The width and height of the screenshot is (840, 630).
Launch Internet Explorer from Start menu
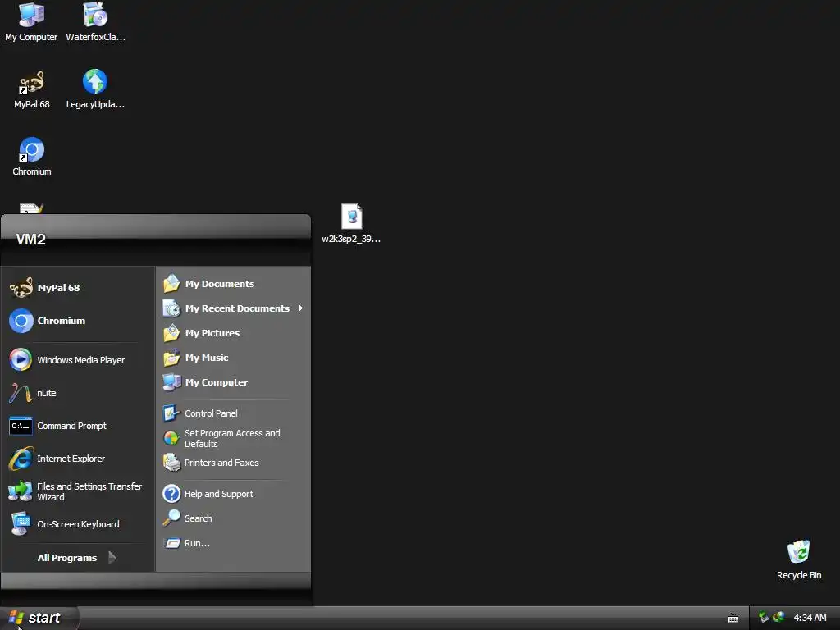pyautogui.click(x=78, y=459)
